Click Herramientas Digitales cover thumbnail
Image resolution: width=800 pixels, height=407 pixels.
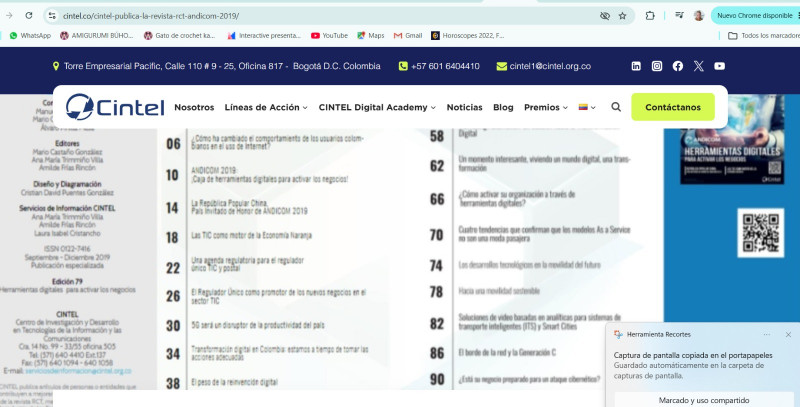(732, 139)
